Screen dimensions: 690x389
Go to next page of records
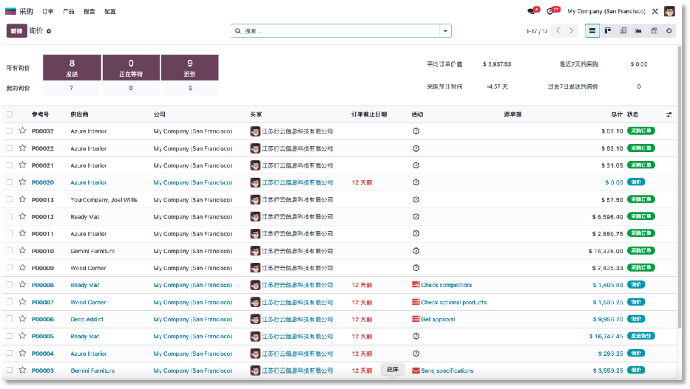(x=571, y=31)
